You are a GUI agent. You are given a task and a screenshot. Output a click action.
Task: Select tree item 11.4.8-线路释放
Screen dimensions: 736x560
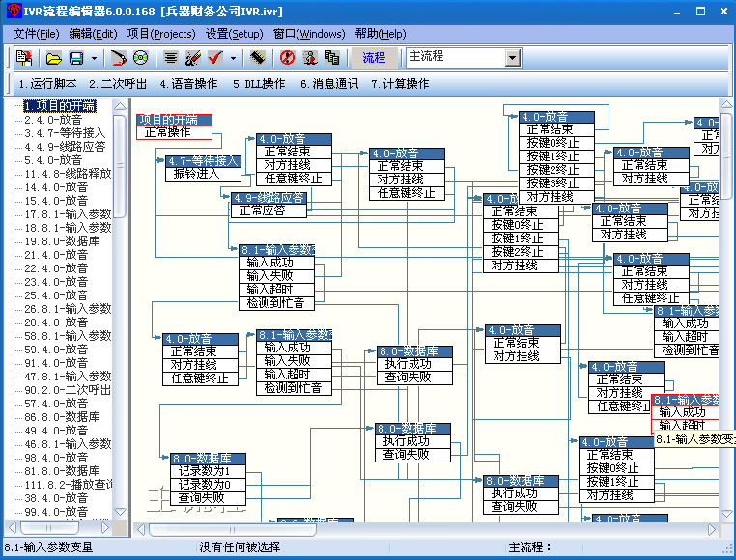pos(68,174)
